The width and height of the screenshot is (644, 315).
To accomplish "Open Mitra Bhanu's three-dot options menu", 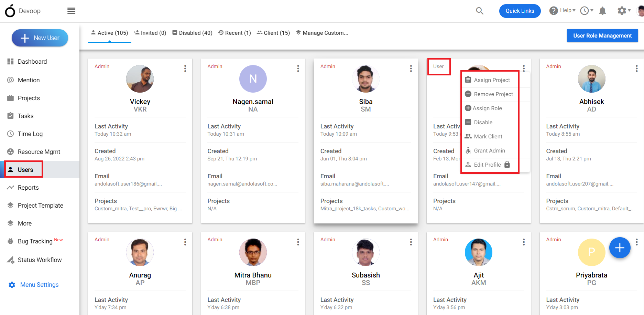I will pyautogui.click(x=298, y=242).
